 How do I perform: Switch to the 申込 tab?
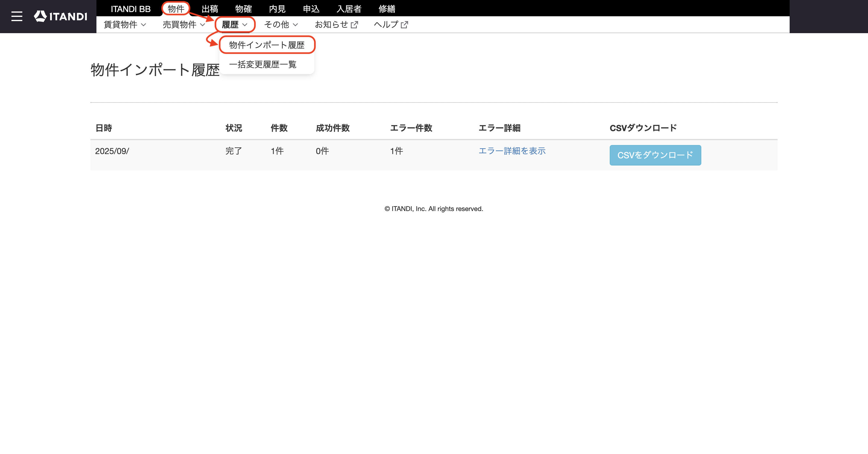[311, 9]
